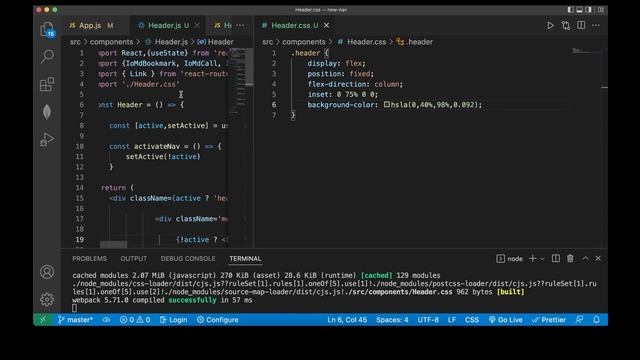Customize layout icon in title bar

601,10
